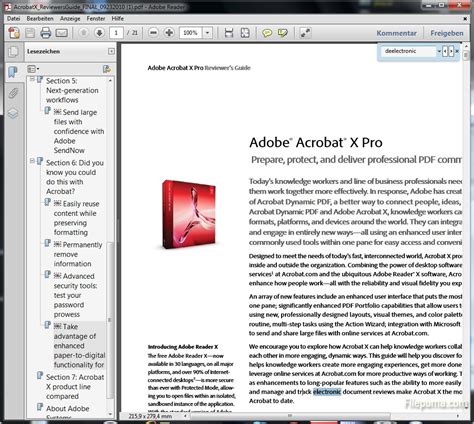This screenshot has width=474, height=424.
Task: Click the find previous arrow
Action: 445,51
